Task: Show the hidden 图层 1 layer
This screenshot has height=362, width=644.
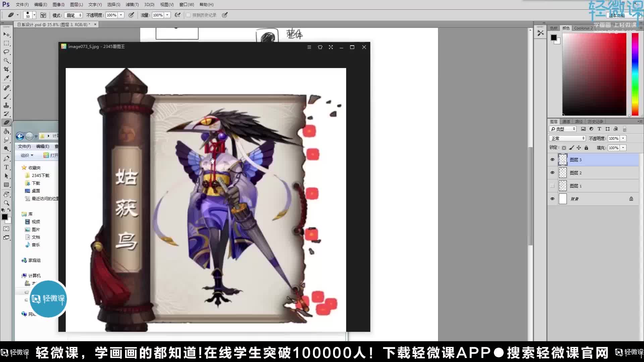Action: [552, 186]
